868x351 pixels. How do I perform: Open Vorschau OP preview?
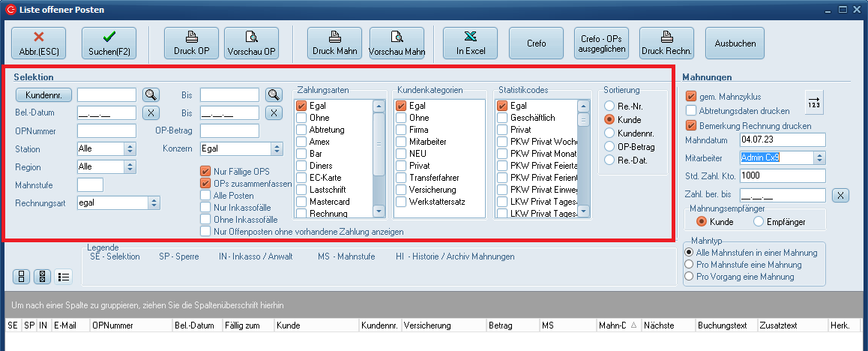251,43
